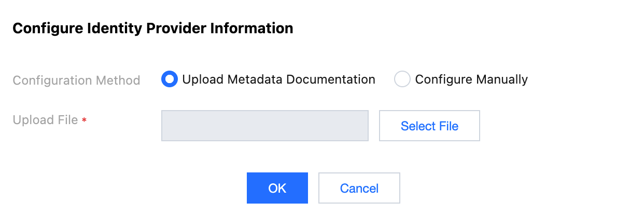
Task: Click the 'Configuration Method' field label
Action: coord(76,80)
